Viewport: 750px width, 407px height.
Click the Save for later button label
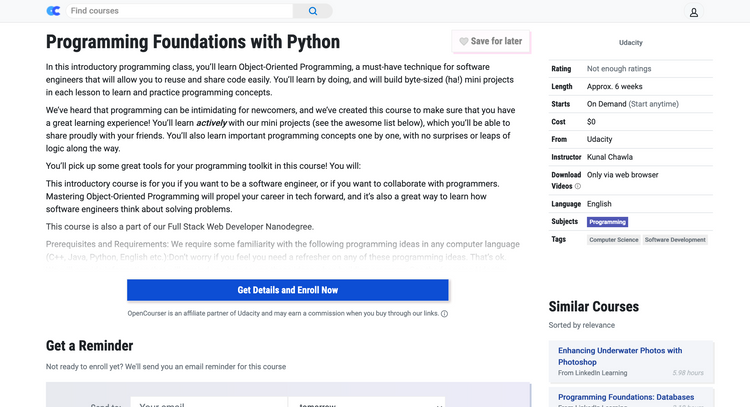coord(496,42)
